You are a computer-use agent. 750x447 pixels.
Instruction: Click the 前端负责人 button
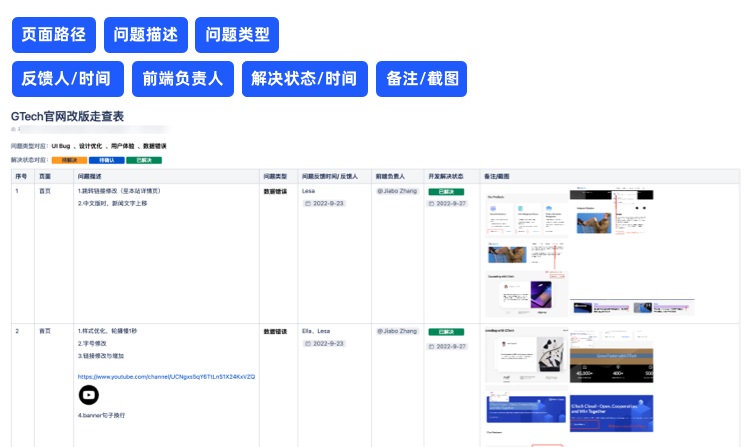point(183,79)
